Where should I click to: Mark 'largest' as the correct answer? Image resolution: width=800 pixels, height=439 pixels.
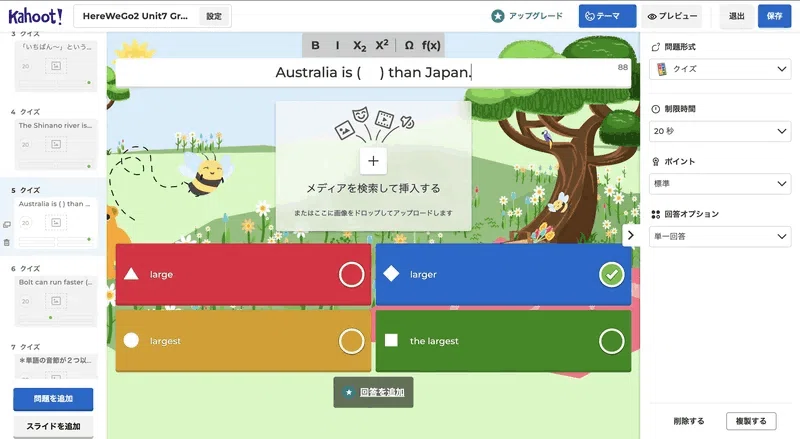(x=352, y=341)
